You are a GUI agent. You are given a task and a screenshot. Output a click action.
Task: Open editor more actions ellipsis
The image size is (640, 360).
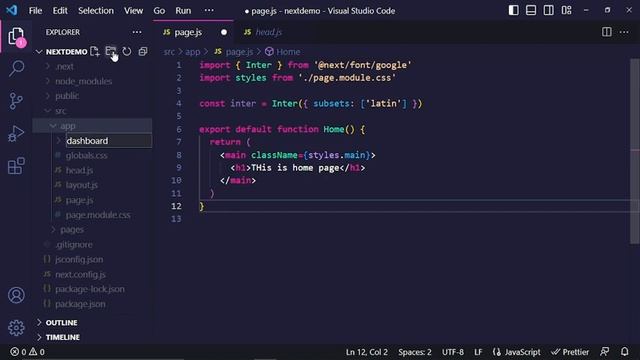[624, 32]
